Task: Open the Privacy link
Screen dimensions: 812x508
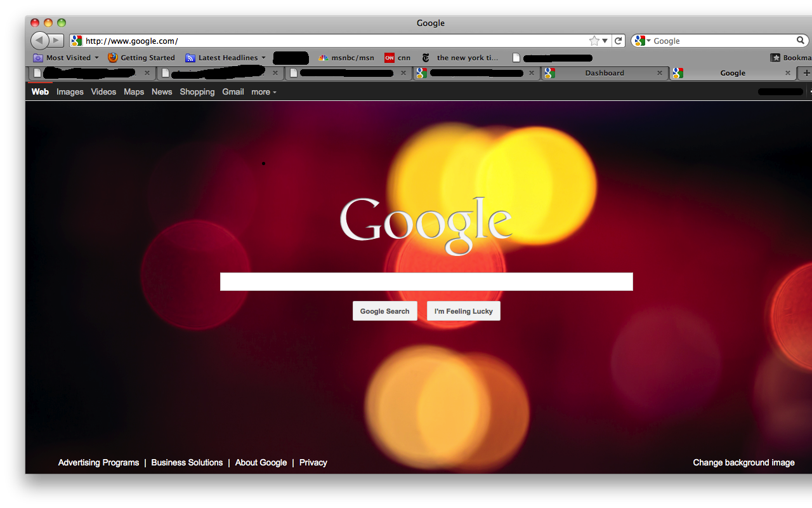Action: click(313, 463)
